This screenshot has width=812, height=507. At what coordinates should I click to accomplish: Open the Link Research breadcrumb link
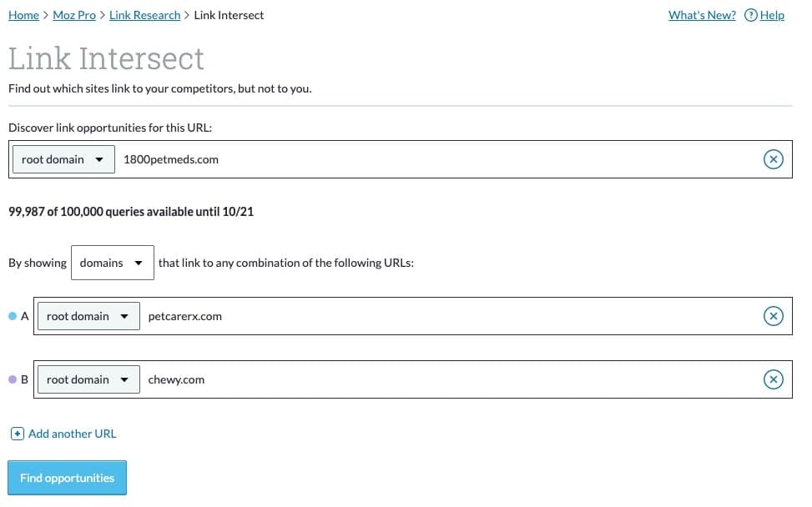(x=144, y=15)
